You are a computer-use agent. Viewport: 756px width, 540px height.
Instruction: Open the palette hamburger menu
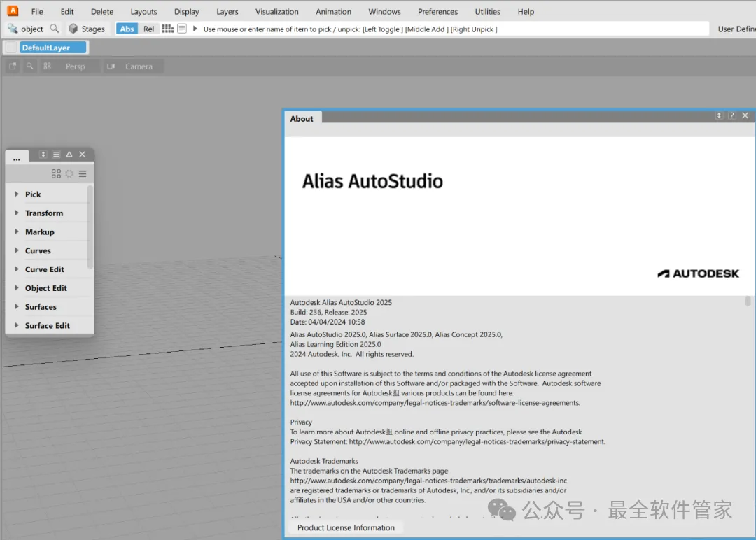(83, 174)
